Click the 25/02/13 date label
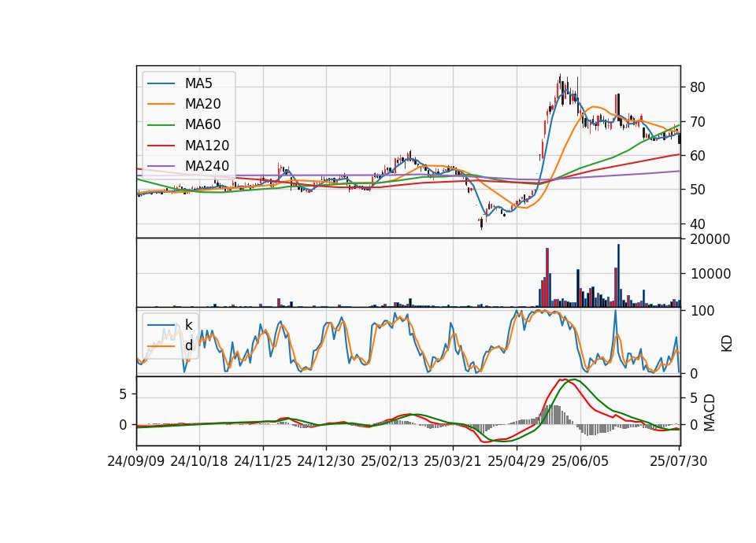This screenshot has height=543, width=756. [390, 461]
